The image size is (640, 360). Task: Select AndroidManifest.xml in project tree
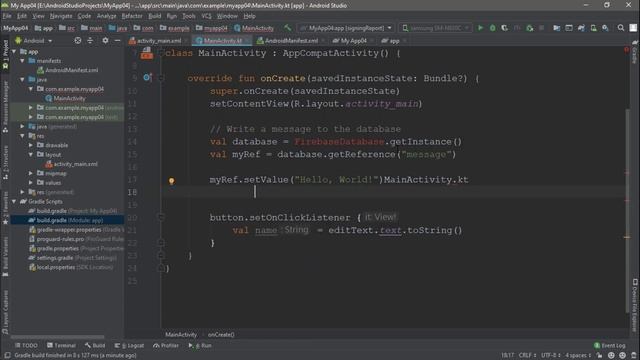point(68,70)
